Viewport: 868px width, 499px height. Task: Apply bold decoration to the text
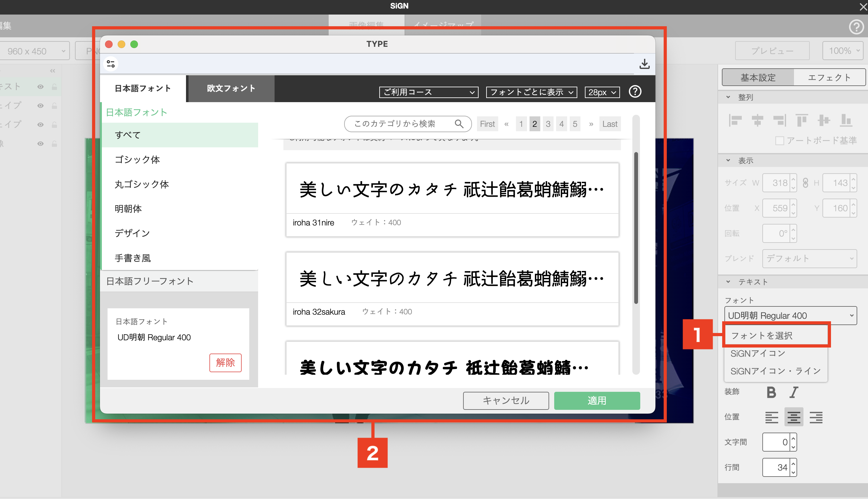771,392
